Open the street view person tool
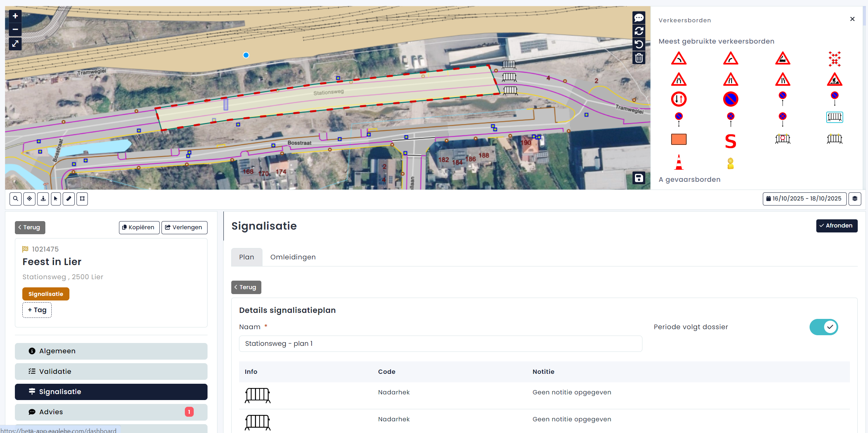Screen dimensions: 868x433 (43, 199)
